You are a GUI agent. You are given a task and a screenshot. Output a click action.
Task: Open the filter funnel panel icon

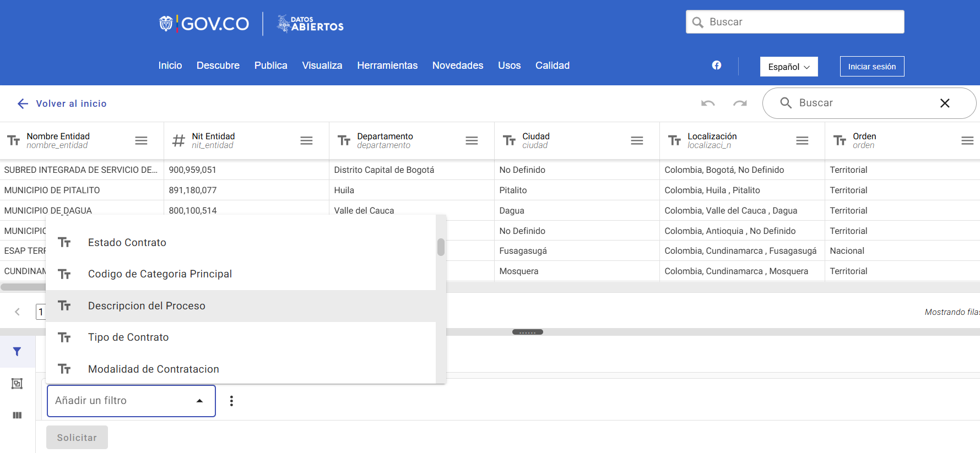pos(17,352)
